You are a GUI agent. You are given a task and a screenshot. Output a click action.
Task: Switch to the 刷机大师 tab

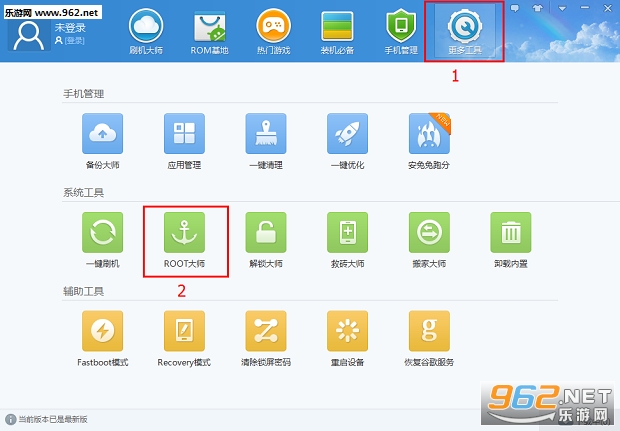146,31
